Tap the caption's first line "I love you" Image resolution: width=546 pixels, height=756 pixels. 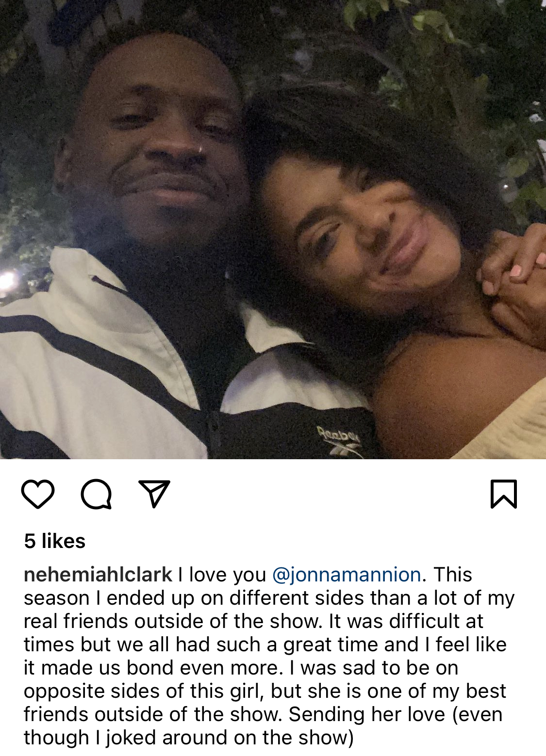coord(222,574)
